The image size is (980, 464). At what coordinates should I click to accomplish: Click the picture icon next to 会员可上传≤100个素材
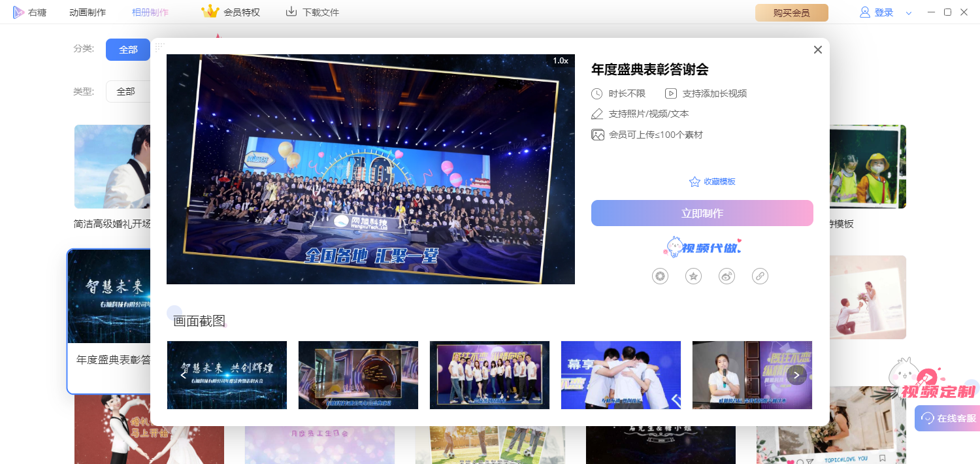[x=597, y=135]
